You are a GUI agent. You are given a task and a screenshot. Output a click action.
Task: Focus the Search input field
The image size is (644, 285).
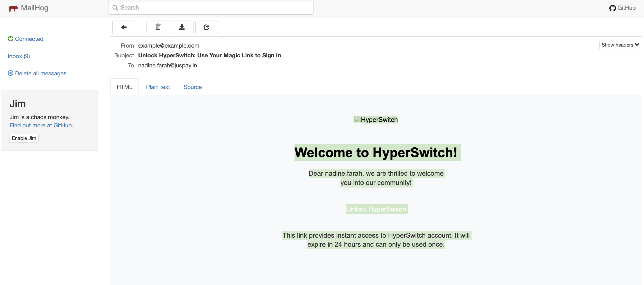tap(216, 8)
